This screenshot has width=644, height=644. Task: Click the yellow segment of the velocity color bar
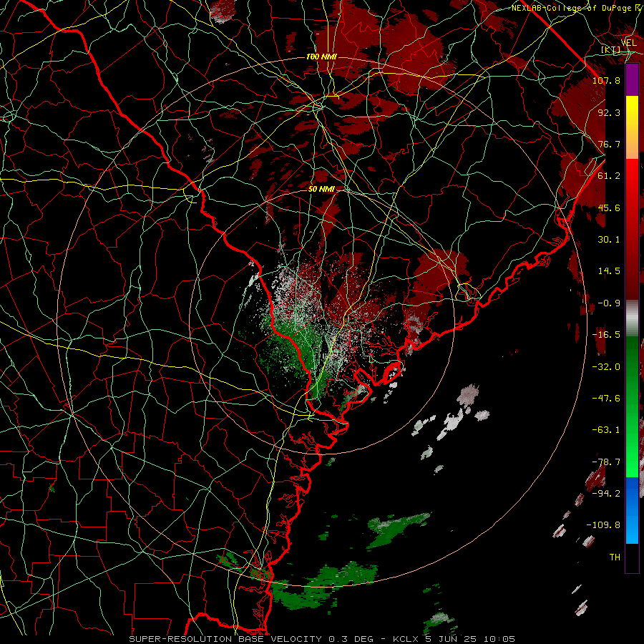632,127
